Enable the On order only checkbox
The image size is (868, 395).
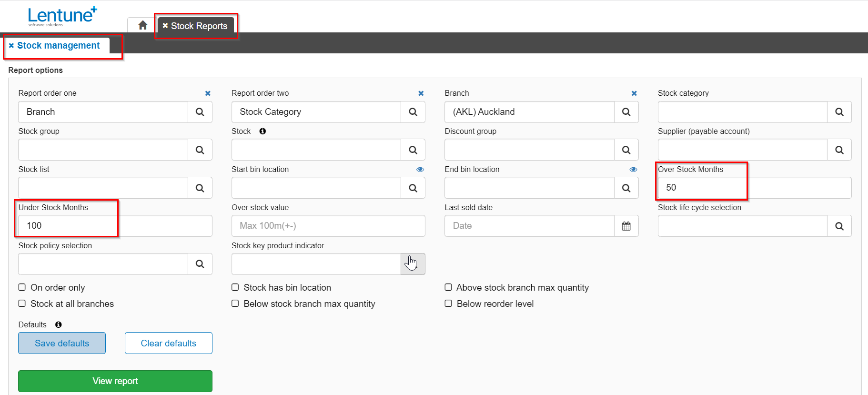[x=22, y=287]
